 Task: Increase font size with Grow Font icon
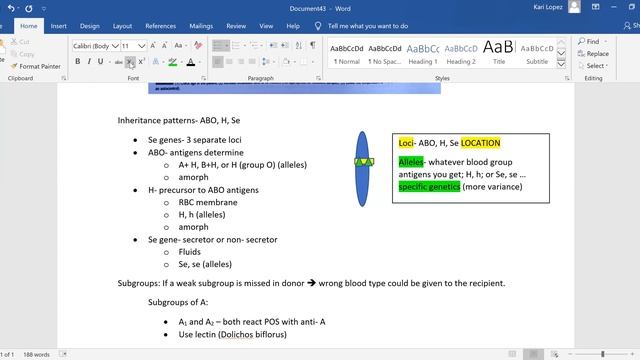coord(153,46)
